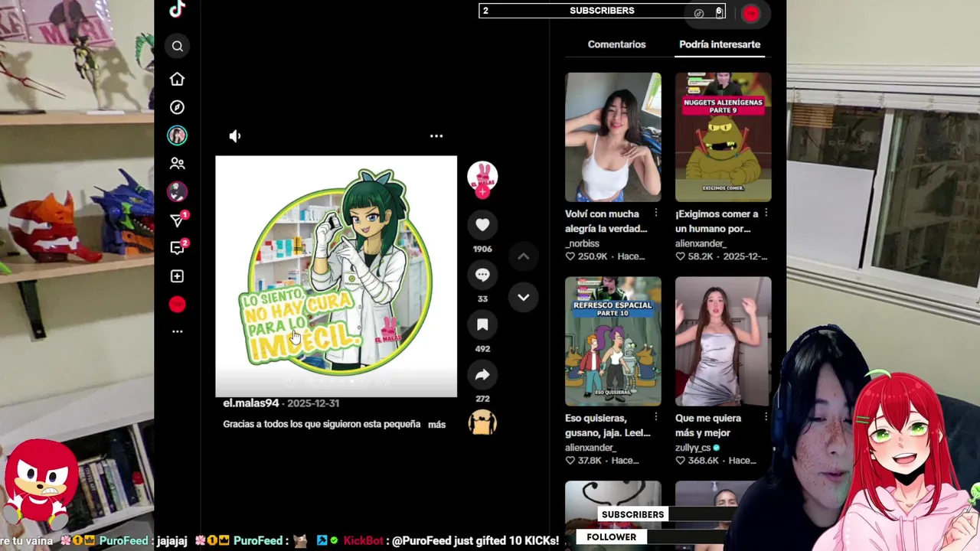Go to the Home feed icon
This screenshot has height=551, width=980.
(177, 79)
